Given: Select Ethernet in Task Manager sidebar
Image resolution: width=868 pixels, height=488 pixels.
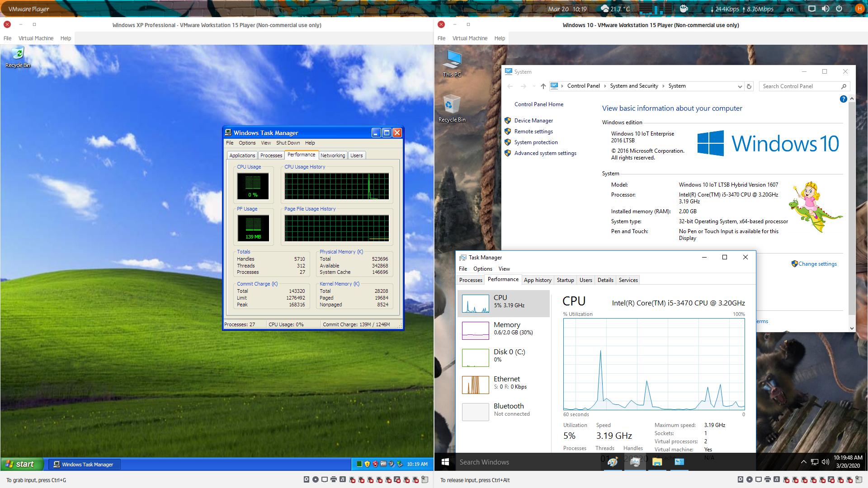Looking at the screenshot, I should [504, 384].
